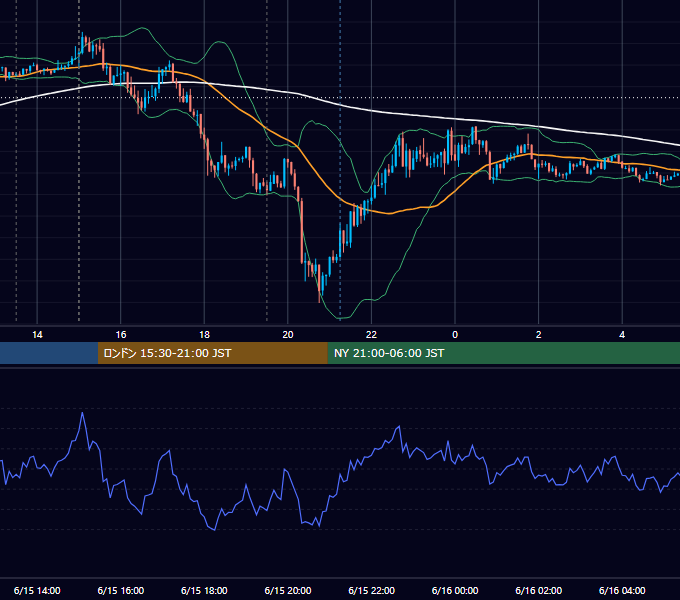This screenshot has height=600, width=680.
Task: Click the hour label 20 on price chart axis
Action: (288, 335)
